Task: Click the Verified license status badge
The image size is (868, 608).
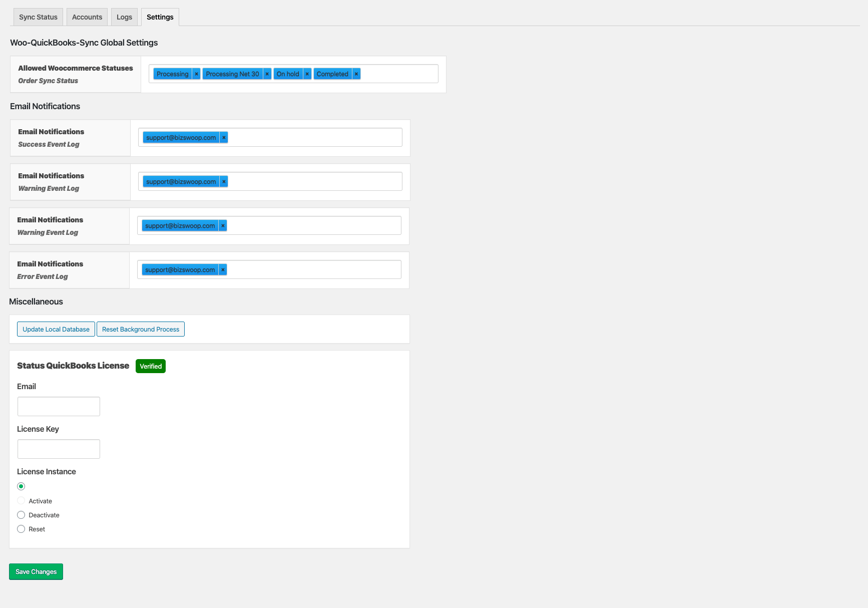Action: coord(151,366)
